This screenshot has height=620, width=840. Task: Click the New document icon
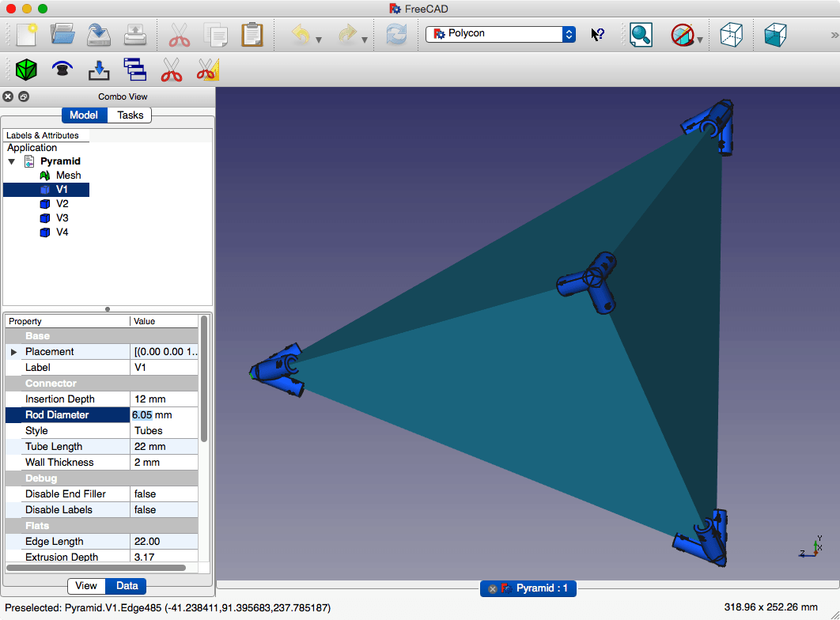click(x=26, y=35)
